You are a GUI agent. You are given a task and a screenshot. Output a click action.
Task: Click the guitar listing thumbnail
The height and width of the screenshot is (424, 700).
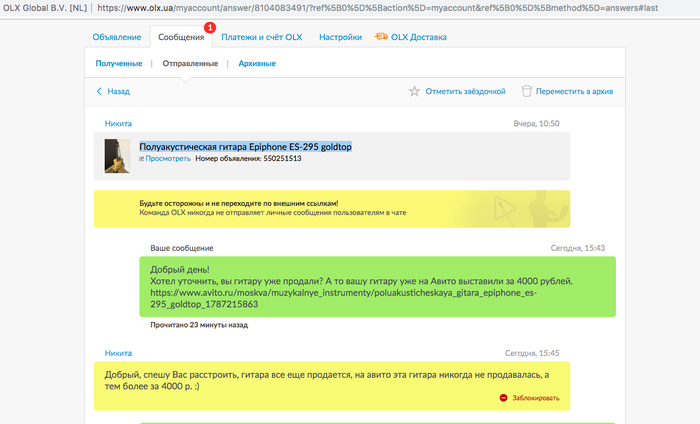point(118,155)
